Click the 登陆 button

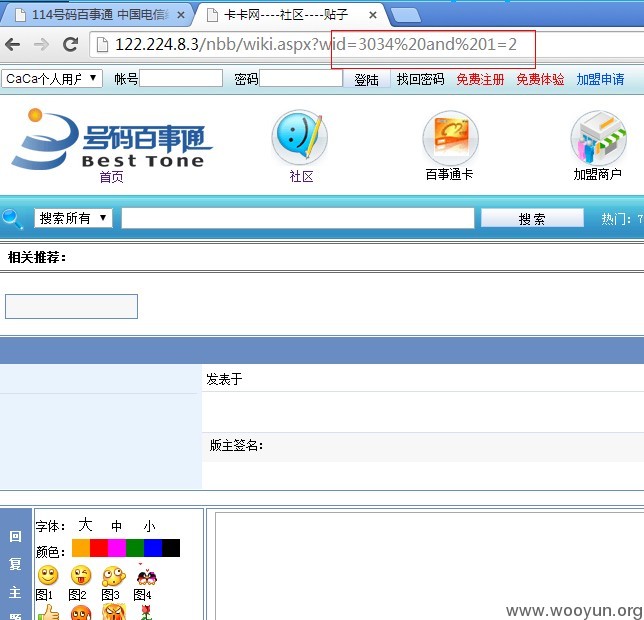click(366, 79)
